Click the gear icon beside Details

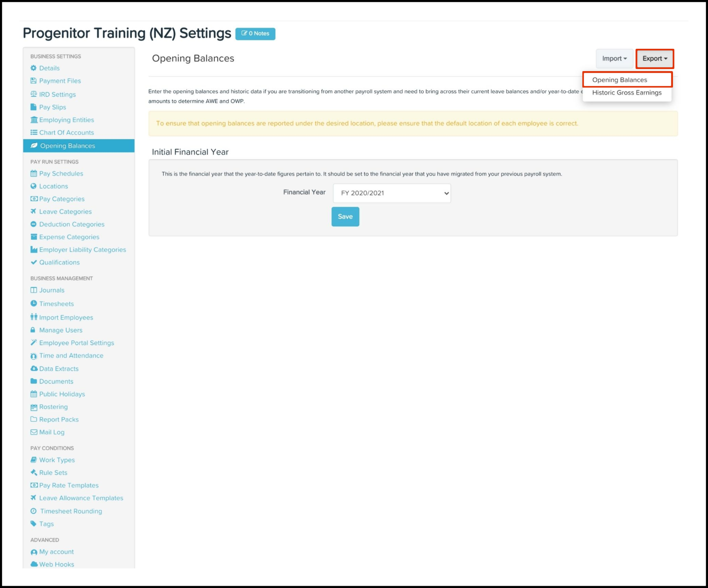(x=33, y=68)
